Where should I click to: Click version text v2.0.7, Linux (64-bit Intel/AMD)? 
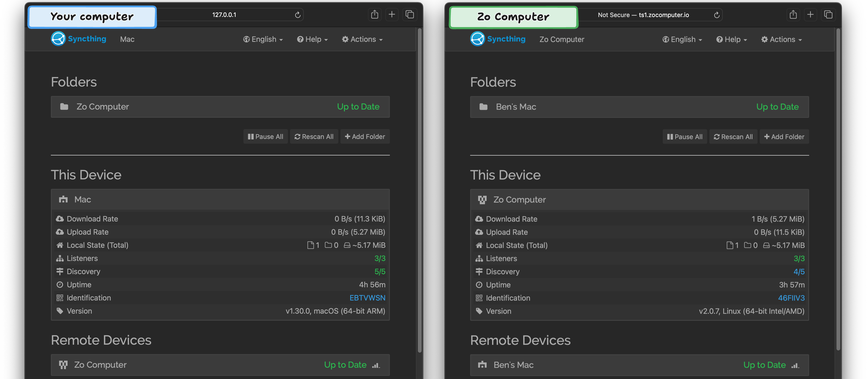(751, 311)
